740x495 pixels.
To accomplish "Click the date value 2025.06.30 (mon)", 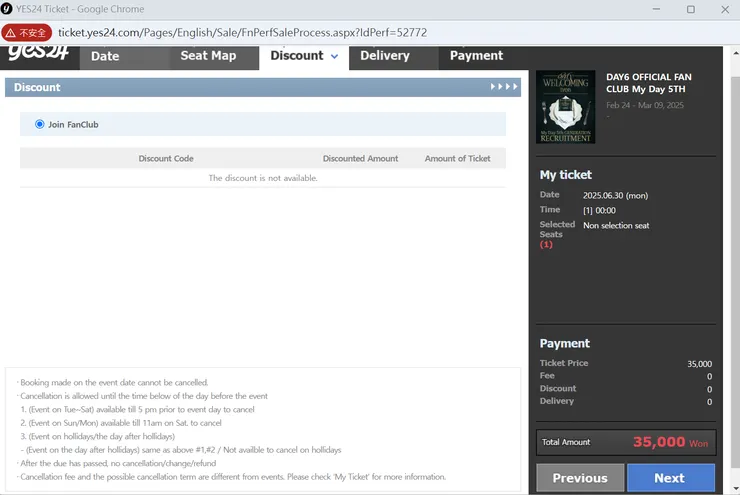I will click(615, 195).
